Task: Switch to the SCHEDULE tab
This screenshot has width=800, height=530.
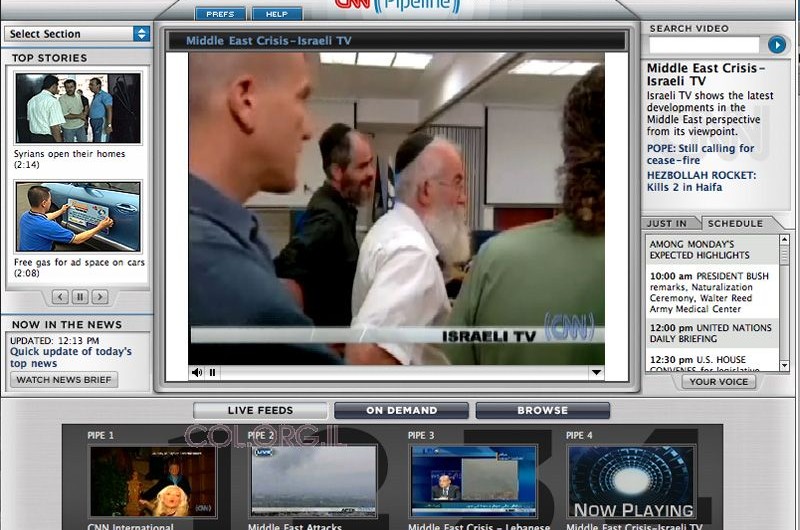Action: [735, 223]
